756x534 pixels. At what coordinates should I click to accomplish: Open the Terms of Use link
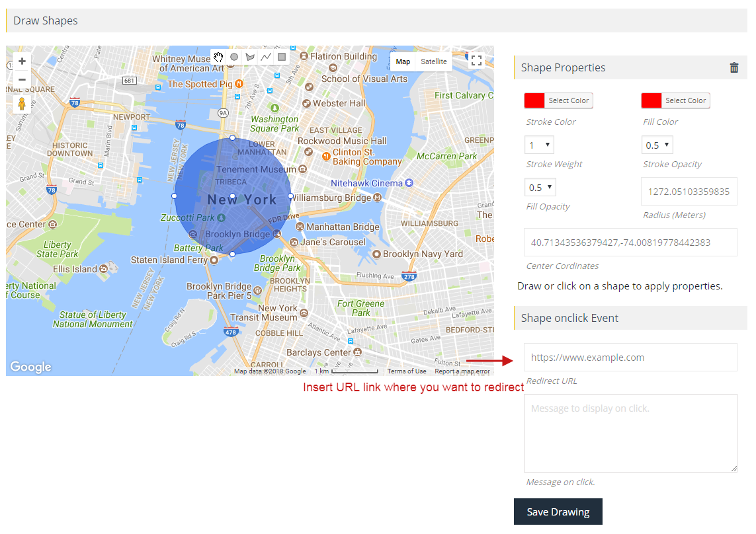point(406,371)
